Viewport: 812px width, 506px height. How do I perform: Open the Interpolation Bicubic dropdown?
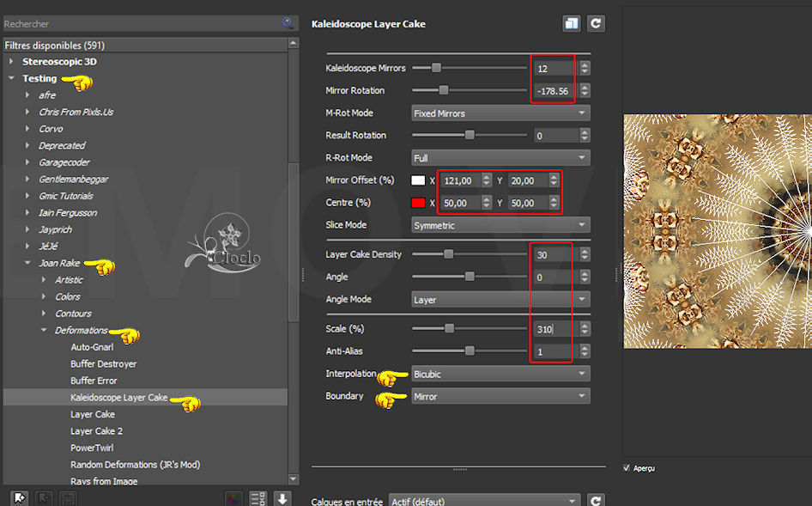point(500,375)
